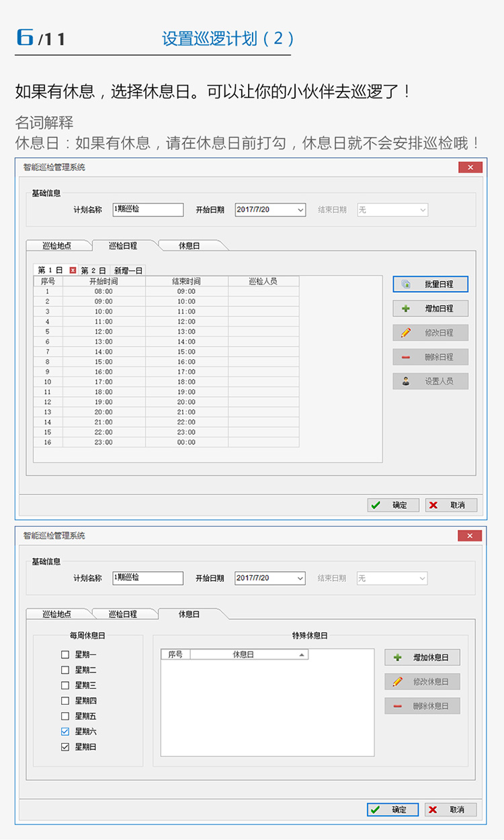Expand the 开始日期 dropdown in the rest-day window
The width and height of the screenshot is (504, 840).
pos(300,578)
